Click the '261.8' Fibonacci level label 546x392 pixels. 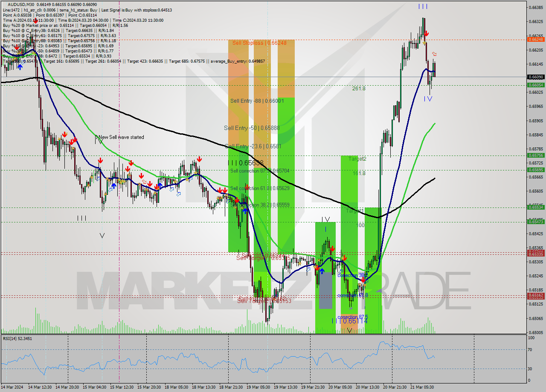pos(359,89)
